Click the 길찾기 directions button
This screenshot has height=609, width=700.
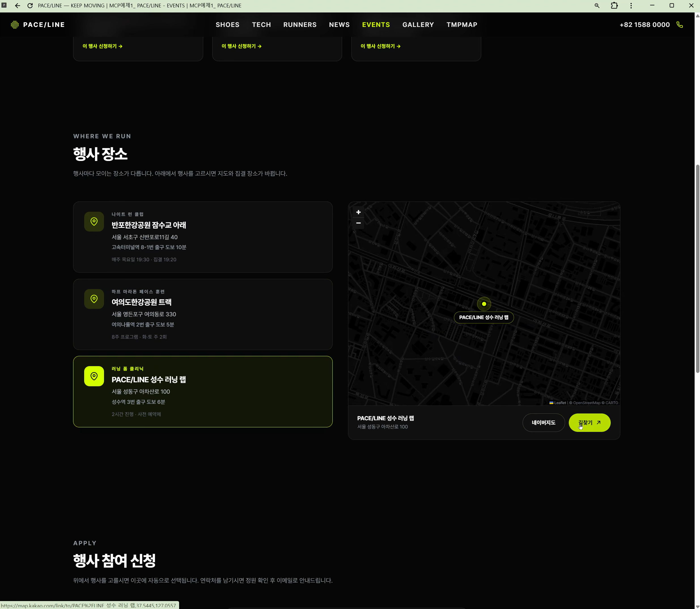point(589,423)
